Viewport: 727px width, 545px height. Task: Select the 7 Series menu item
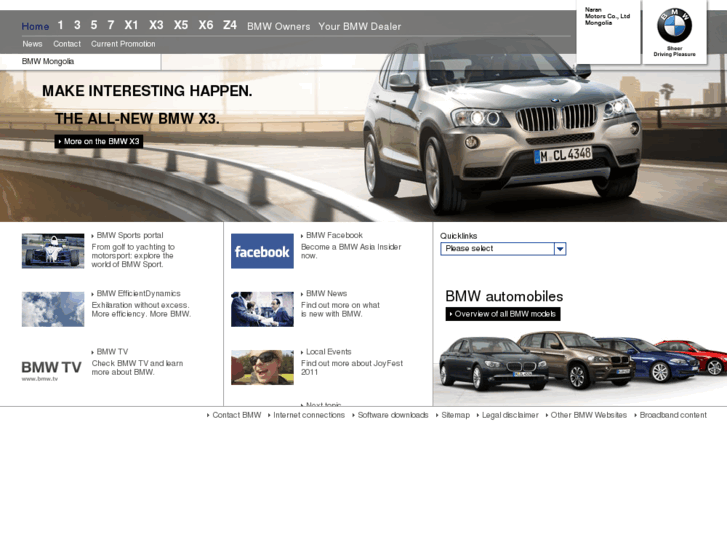pos(111,25)
